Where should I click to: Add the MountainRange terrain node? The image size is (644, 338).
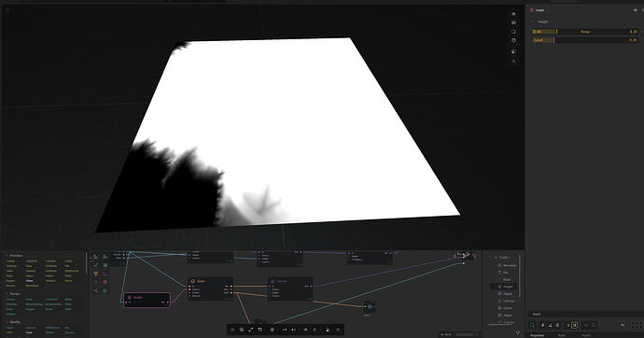35,304
